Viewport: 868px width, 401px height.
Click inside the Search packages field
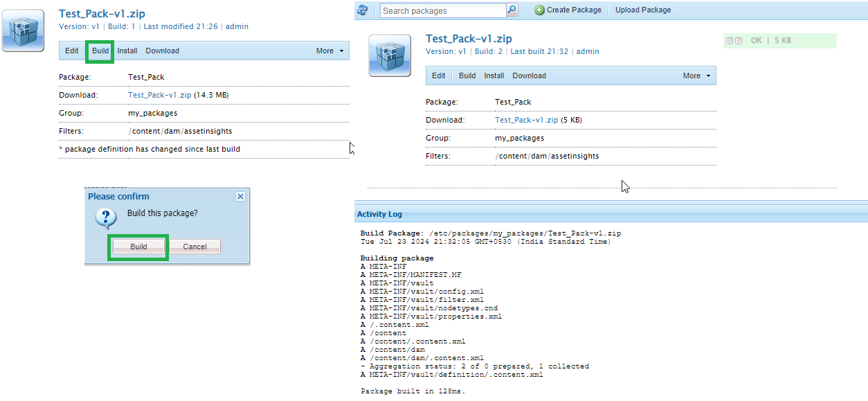point(440,10)
